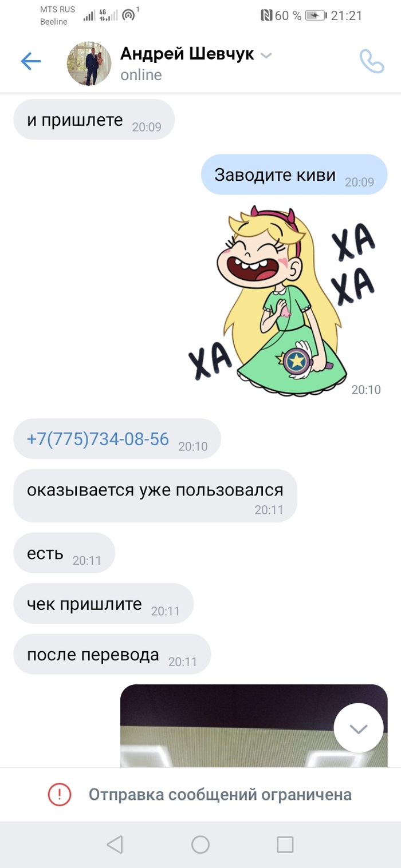Tap the red warning exclamation icon
This screenshot has width=401, height=868.
coord(59,794)
